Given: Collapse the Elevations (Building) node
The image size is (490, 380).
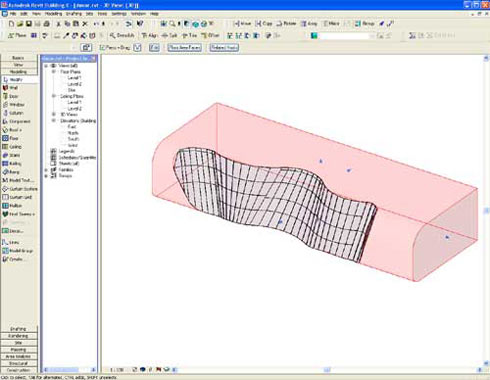Looking at the screenshot, I should coord(53,121).
